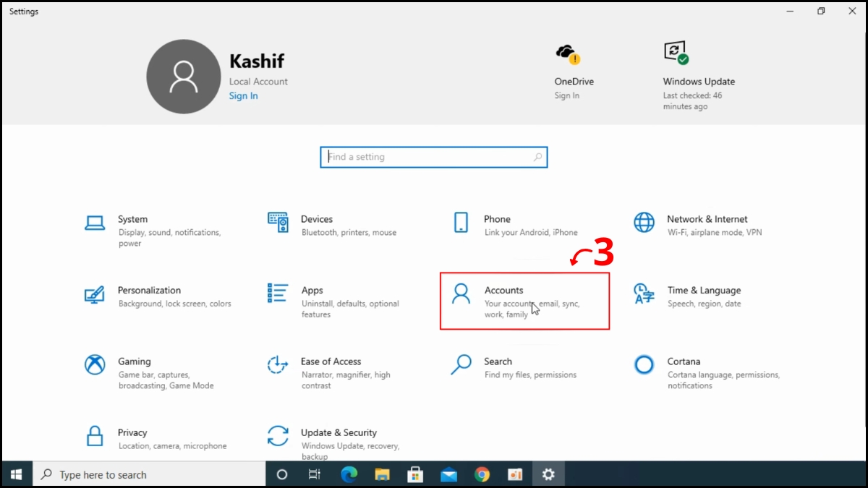Screen dimensions: 868x488
Task: Open File Explorer from the taskbar
Action: pos(382,474)
